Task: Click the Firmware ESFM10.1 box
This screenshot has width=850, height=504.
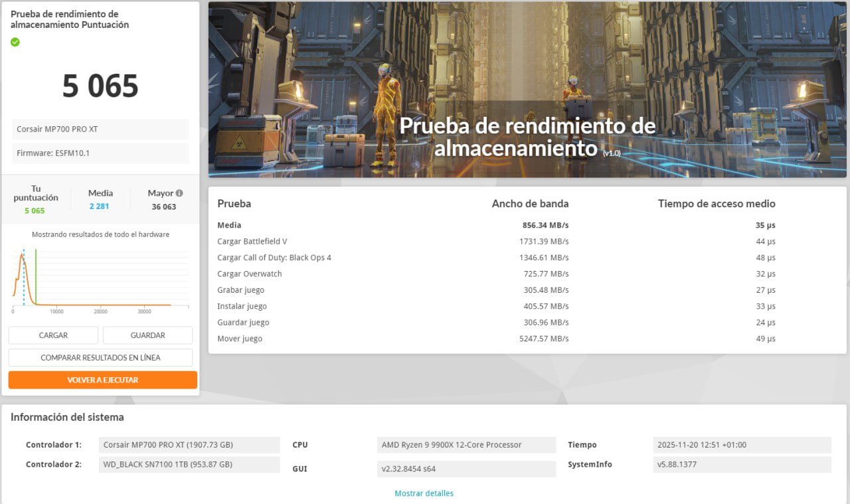Action: (100, 153)
